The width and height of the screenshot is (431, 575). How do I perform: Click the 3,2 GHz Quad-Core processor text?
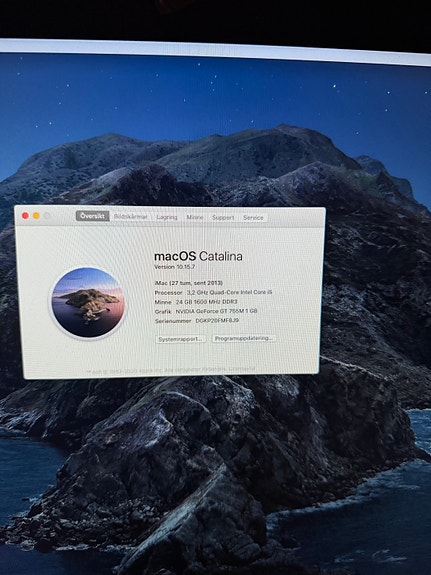[230, 292]
